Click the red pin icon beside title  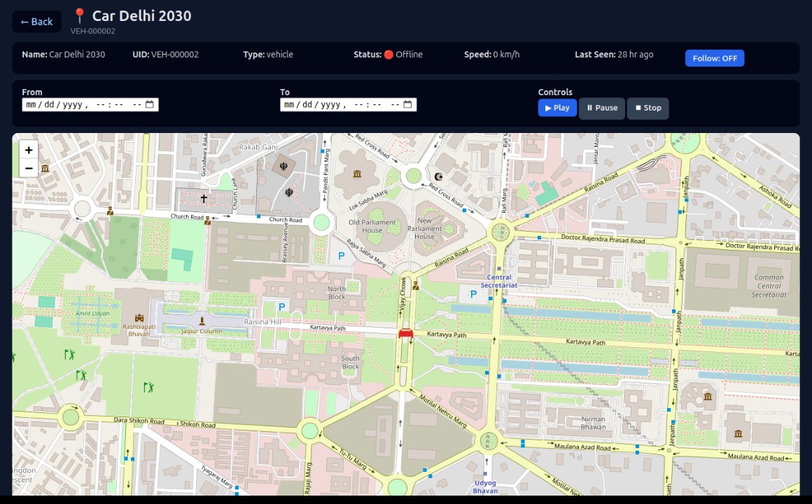(x=79, y=16)
